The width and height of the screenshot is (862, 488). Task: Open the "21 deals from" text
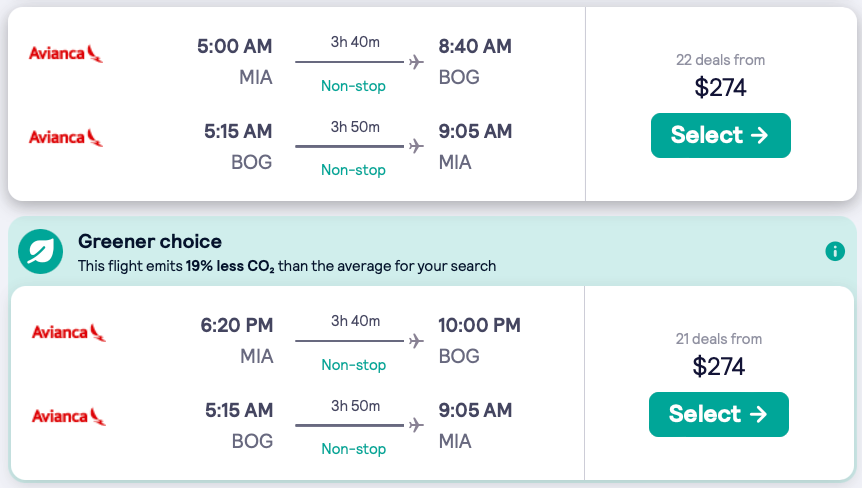[718, 339]
